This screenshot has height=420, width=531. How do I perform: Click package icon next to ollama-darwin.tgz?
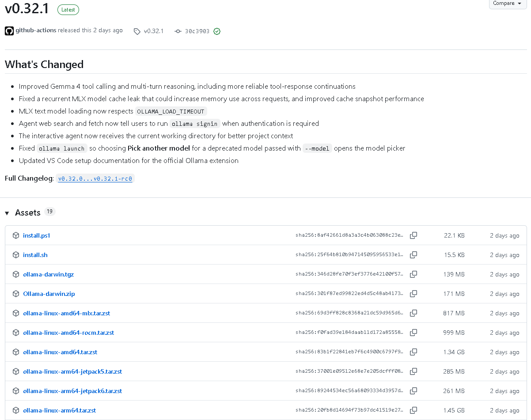[x=16, y=274]
